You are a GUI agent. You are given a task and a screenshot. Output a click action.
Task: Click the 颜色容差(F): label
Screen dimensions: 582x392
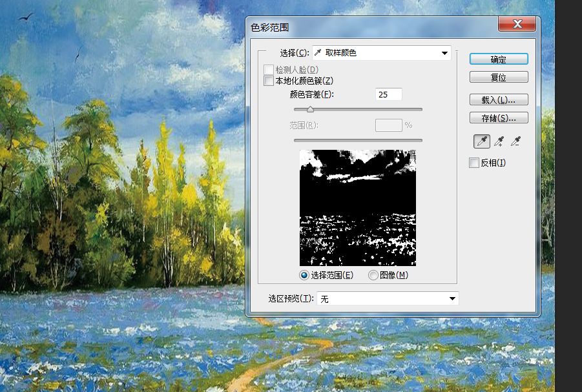(312, 94)
